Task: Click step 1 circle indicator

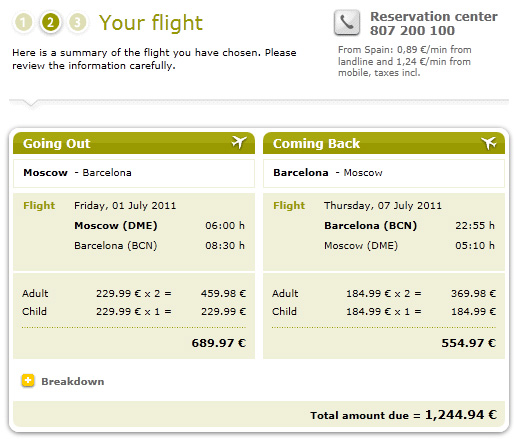Action: (x=23, y=23)
